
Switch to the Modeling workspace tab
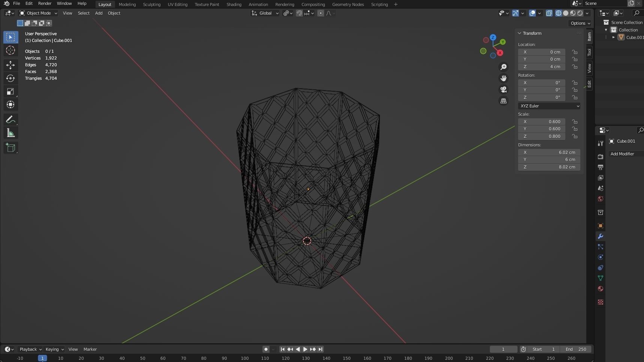pos(127,4)
